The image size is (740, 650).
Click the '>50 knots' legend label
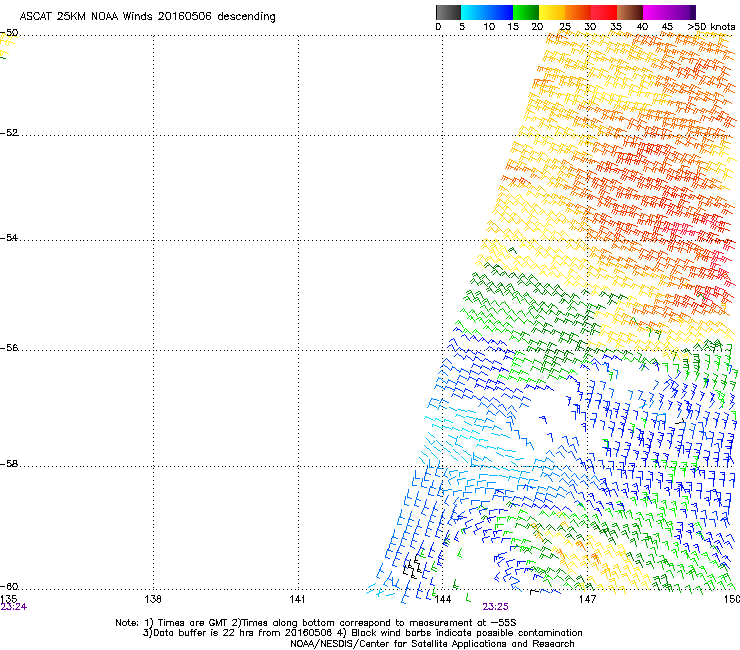click(x=711, y=26)
